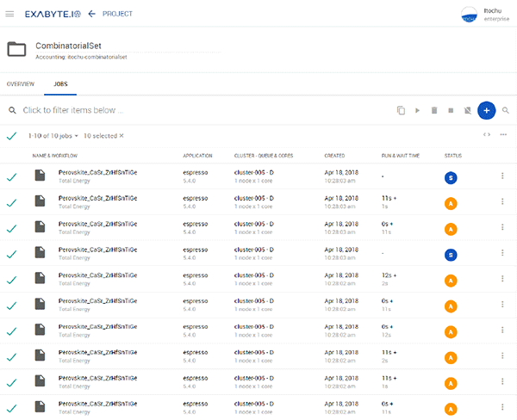Open the table-level three-dot options menu
Image resolution: width=517 pixels, height=420 pixels.
(503, 134)
